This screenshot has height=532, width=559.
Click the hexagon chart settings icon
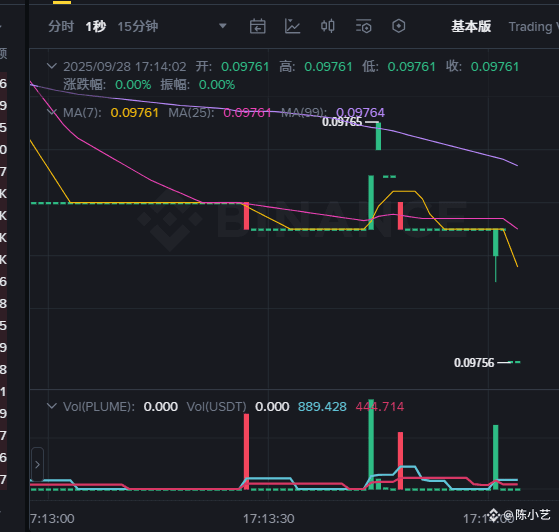[x=399, y=26]
